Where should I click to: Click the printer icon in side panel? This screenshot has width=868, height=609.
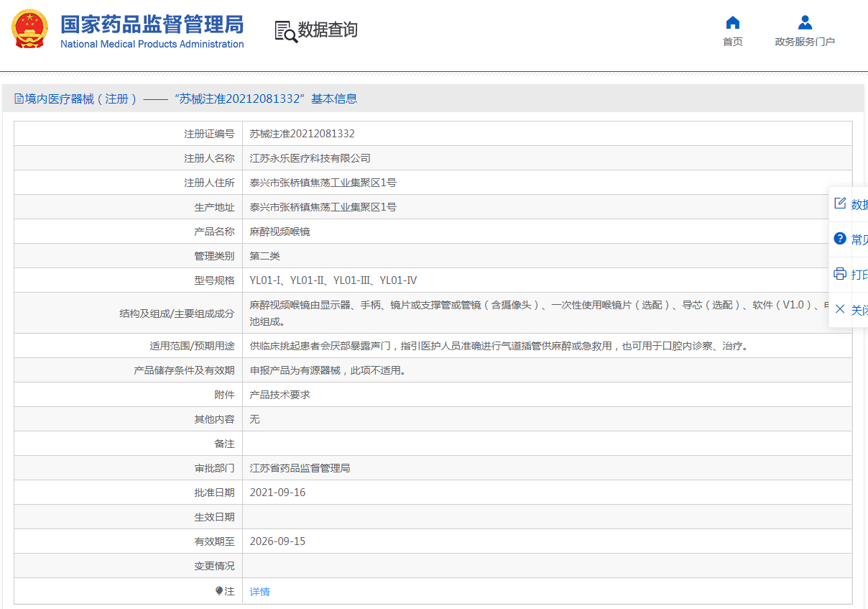(840, 274)
